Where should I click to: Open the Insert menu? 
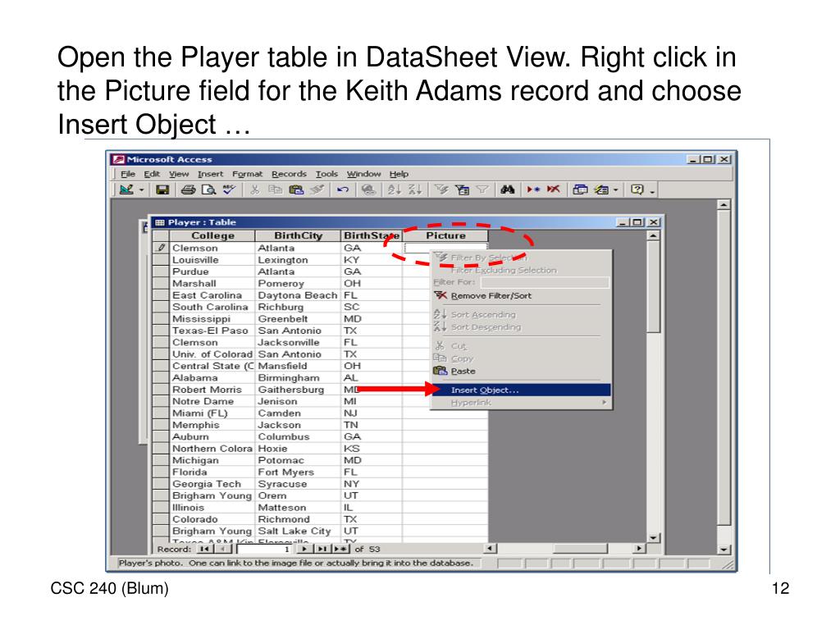click(211, 174)
